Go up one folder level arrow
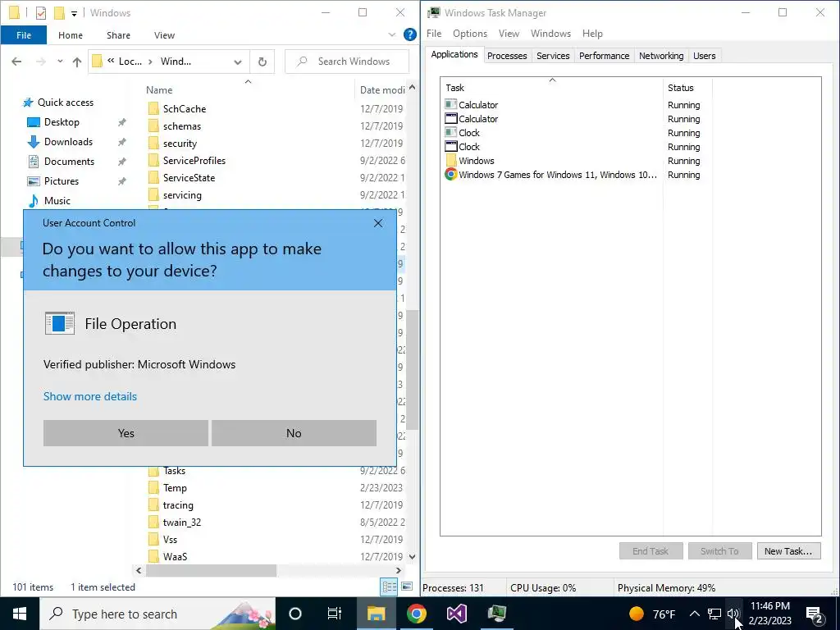Screen dimensions: 840x630 point(77,62)
